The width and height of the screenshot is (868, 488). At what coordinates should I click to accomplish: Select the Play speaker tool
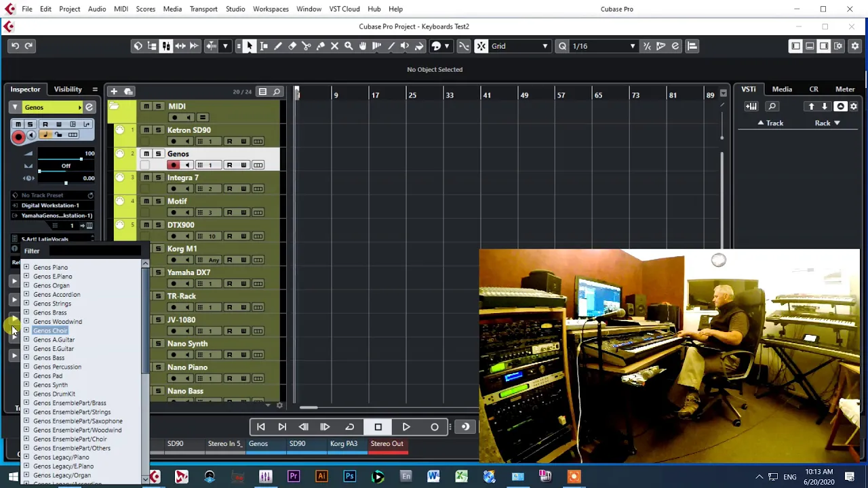pos(405,46)
